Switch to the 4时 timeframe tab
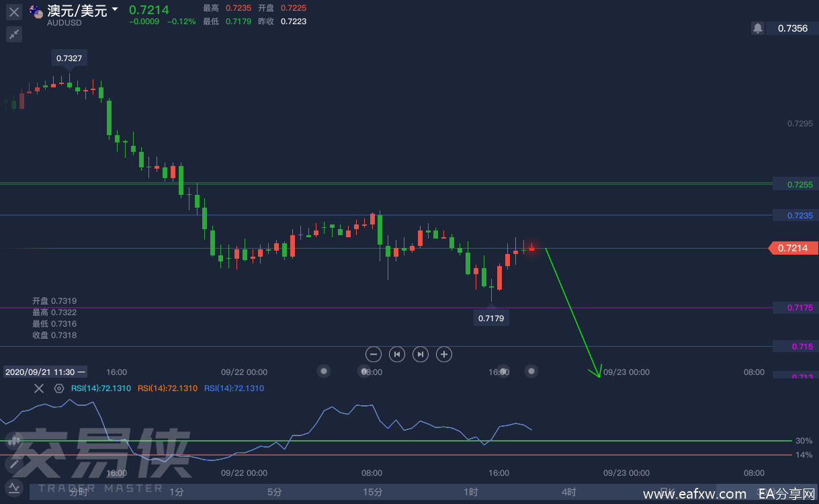This screenshot has width=819, height=504. pyautogui.click(x=569, y=492)
